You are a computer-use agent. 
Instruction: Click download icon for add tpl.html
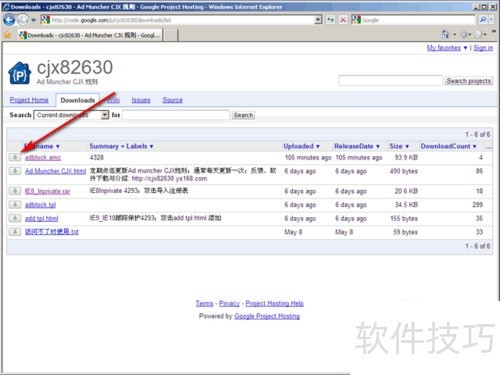[15, 218]
